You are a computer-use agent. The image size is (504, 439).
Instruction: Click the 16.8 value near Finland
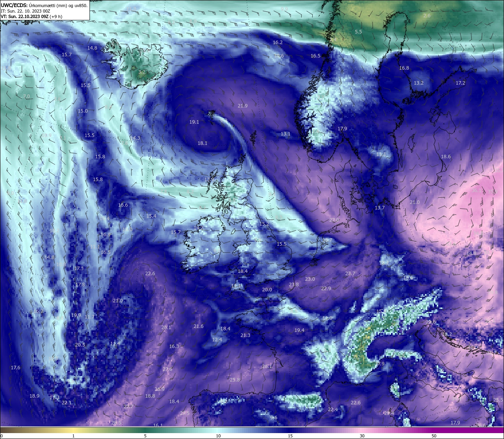(x=404, y=68)
